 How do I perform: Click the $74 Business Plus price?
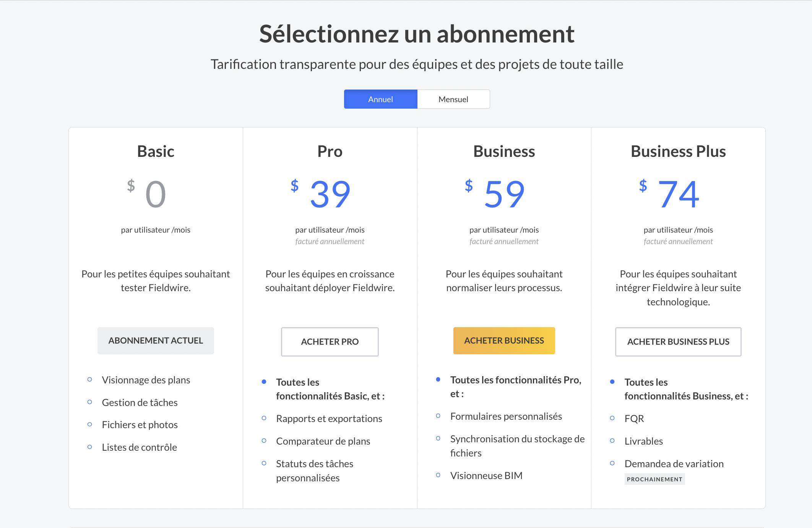tap(669, 194)
